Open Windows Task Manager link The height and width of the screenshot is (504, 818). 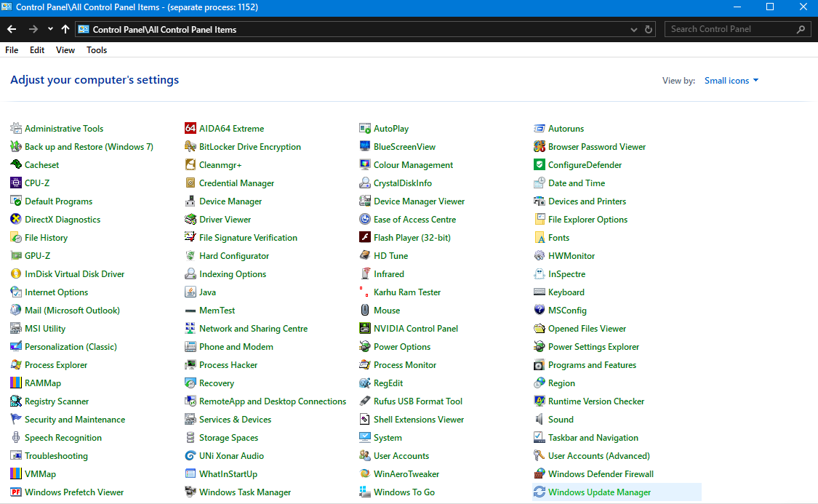(245, 492)
